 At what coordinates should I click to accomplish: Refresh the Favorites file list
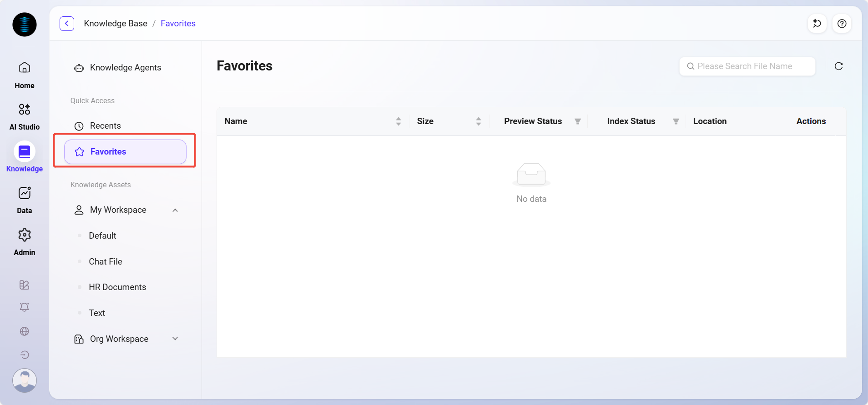pos(838,66)
